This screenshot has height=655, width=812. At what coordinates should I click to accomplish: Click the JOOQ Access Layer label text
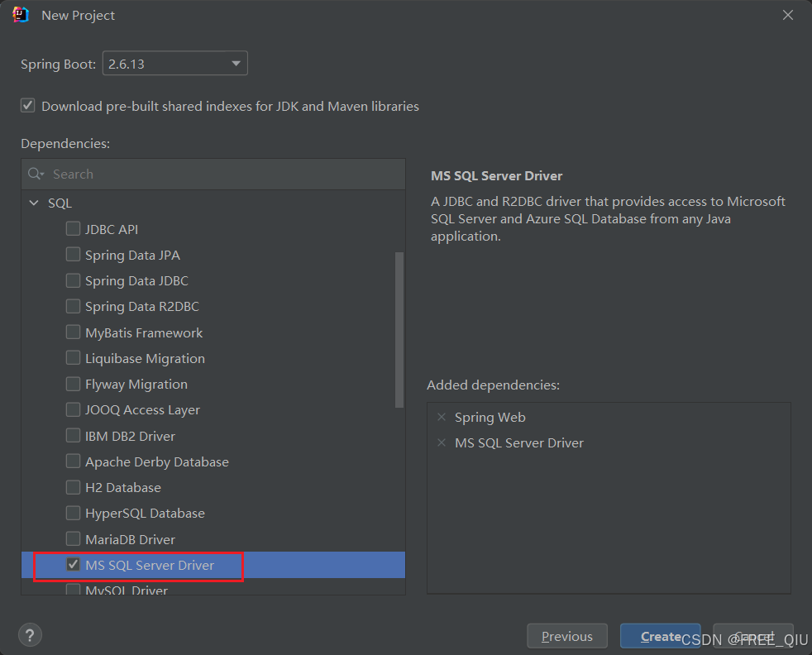click(x=142, y=410)
